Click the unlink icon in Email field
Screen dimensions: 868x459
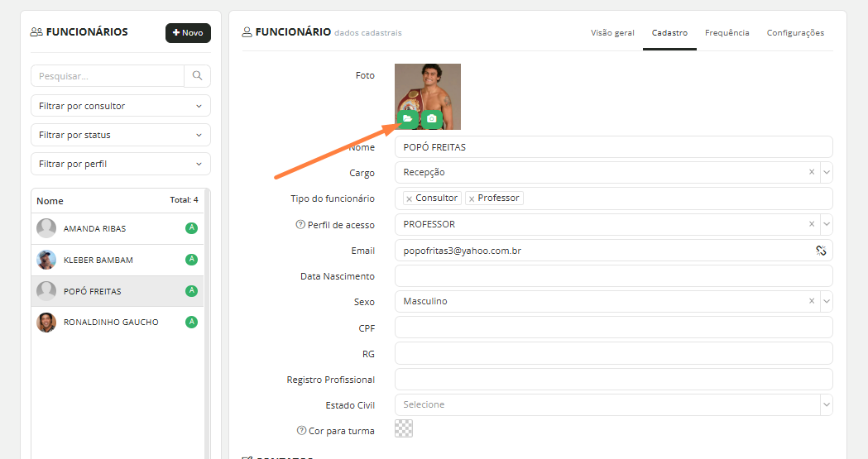(x=821, y=251)
